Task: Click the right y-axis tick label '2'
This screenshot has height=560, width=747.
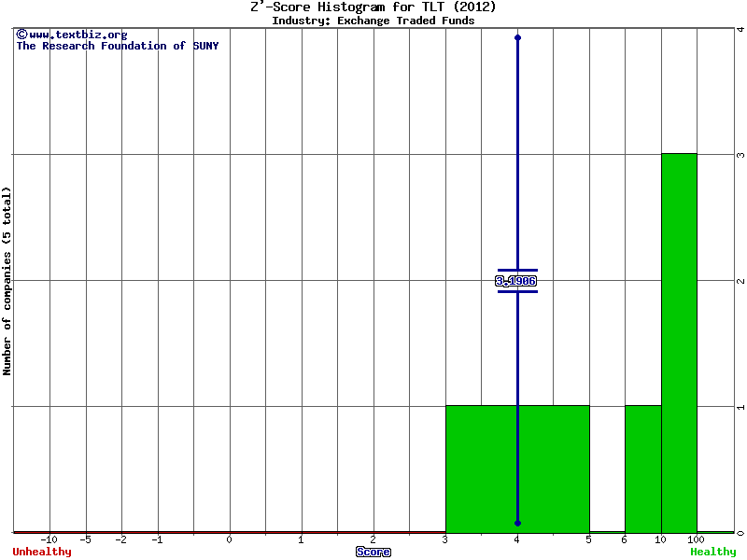Action: (740, 281)
